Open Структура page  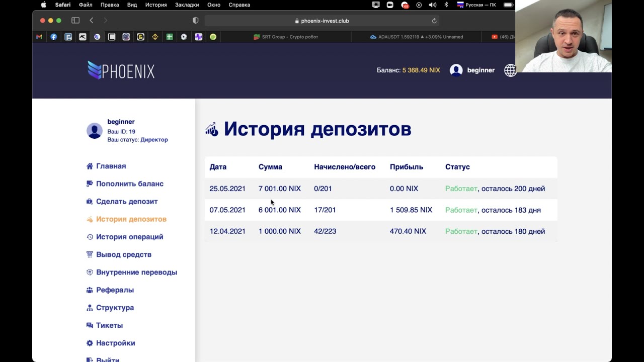coord(115,308)
